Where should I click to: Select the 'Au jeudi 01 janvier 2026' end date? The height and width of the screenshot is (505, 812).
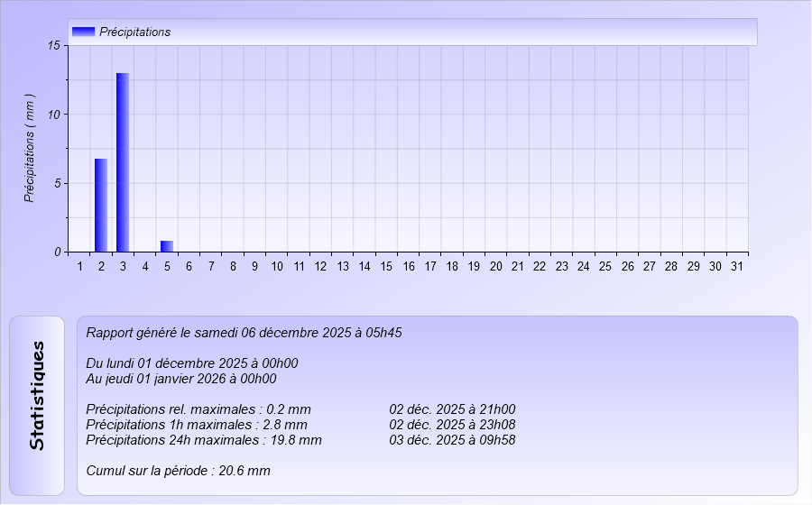tap(180, 379)
